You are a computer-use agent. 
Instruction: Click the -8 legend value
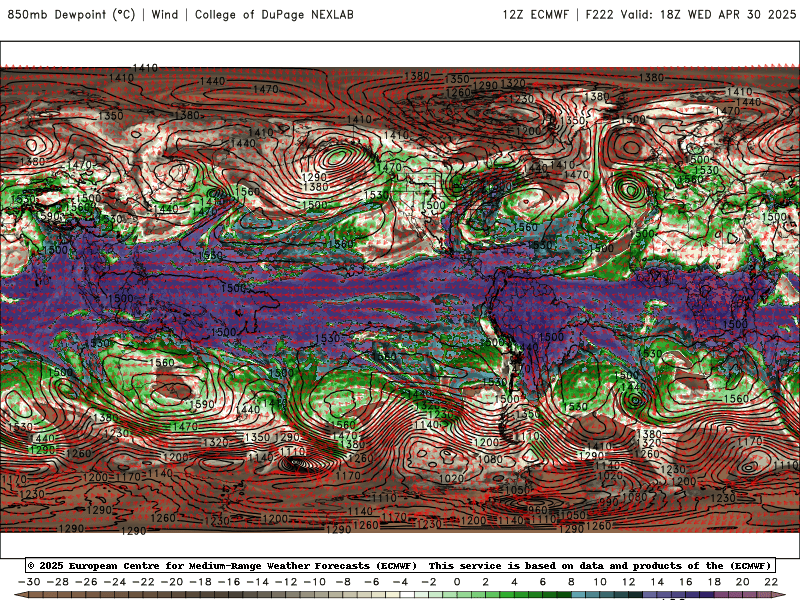tap(343, 582)
